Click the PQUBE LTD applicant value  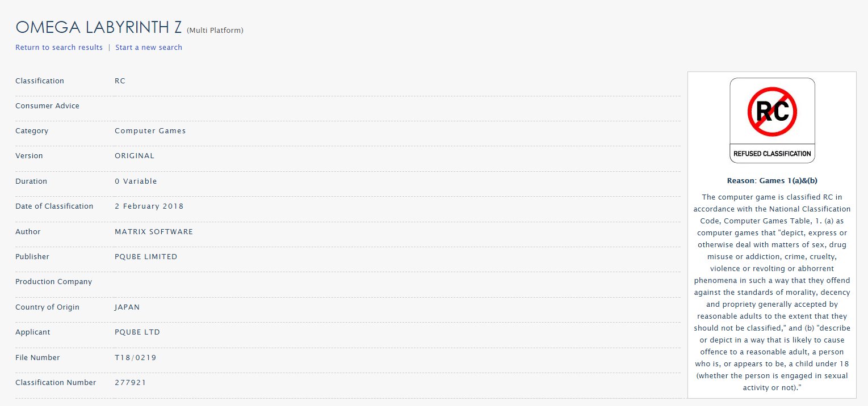[137, 332]
